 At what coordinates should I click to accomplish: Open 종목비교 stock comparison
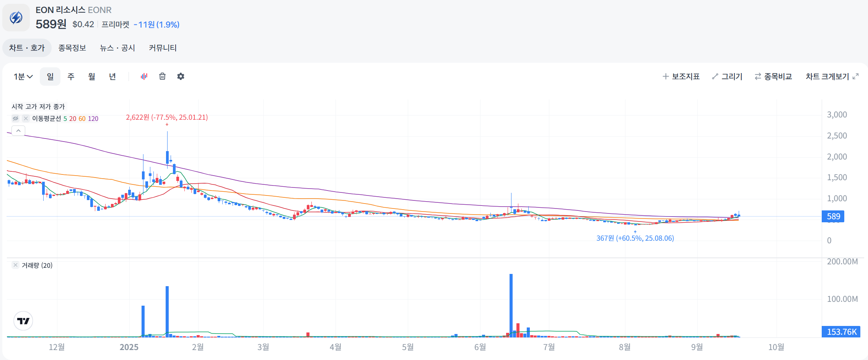[773, 77]
